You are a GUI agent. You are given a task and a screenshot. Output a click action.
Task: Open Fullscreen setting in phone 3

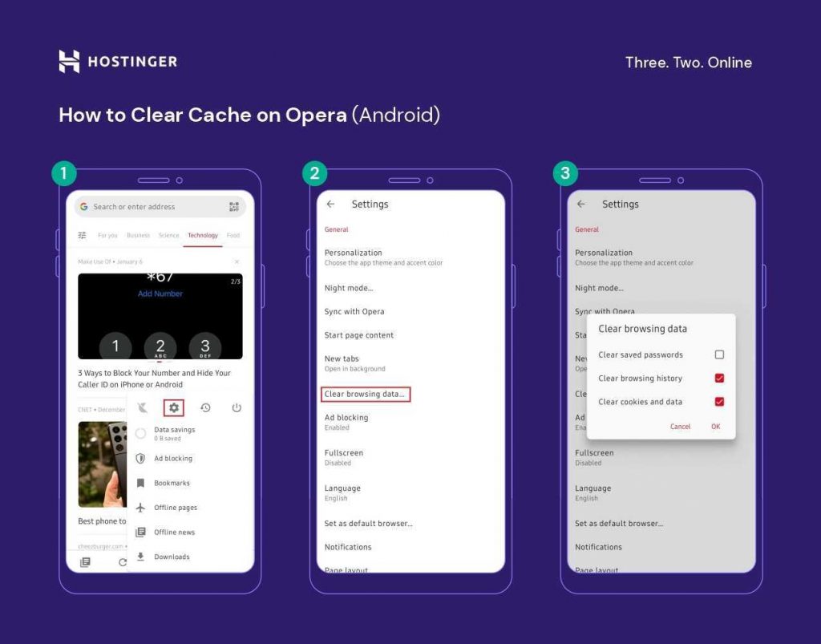point(594,458)
